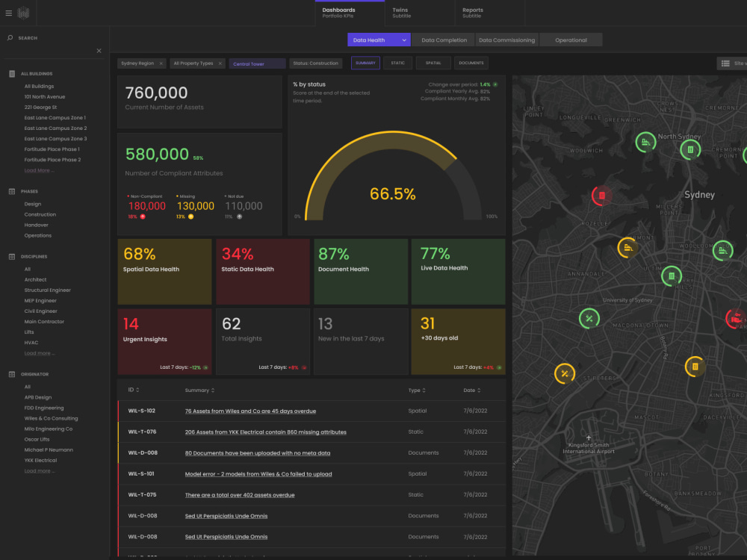Select the yellow building marker near Kingsford
Viewport: 747px width, 560px height.
(695, 367)
